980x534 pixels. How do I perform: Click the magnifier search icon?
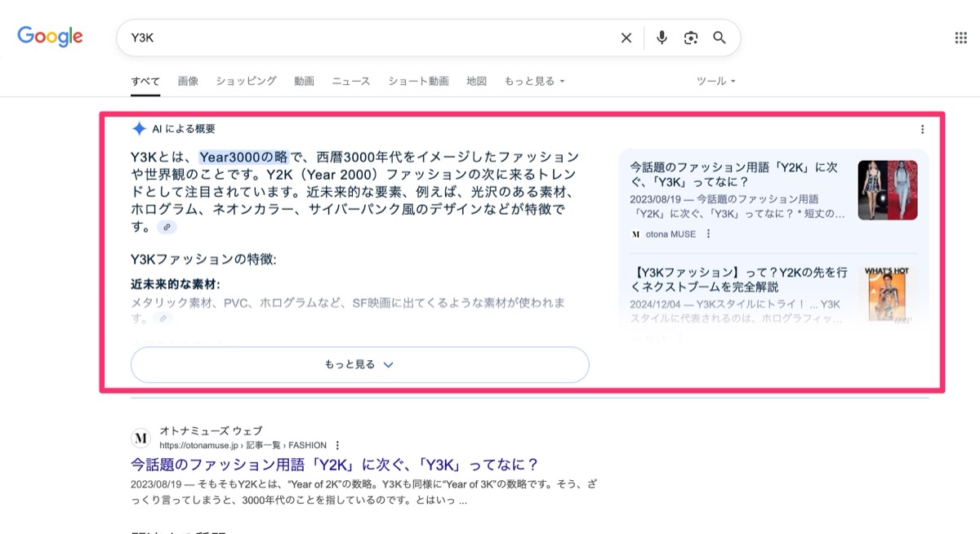719,38
